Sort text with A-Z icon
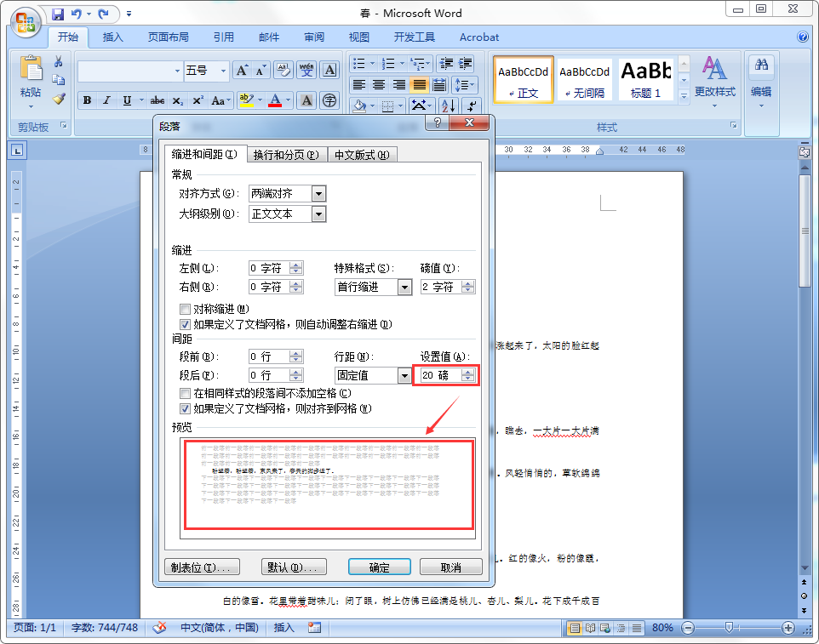This screenshot has width=819, height=644. (x=448, y=106)
